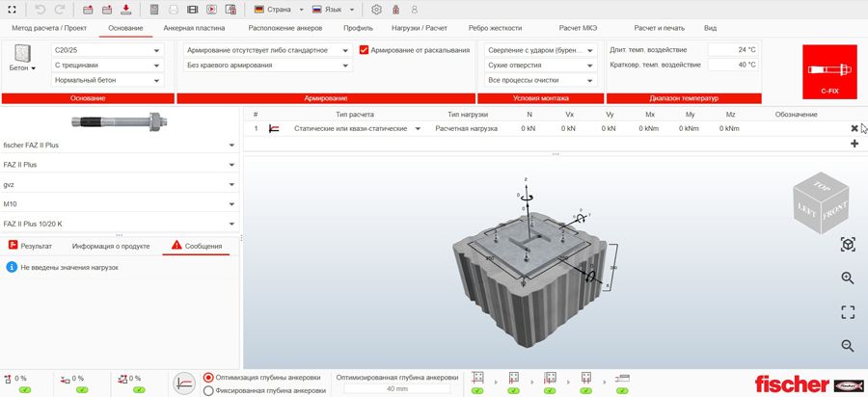Click the download/save project icon
This screenshot has height=397, width=868.
pyautogui.click(x=126, y=10)
